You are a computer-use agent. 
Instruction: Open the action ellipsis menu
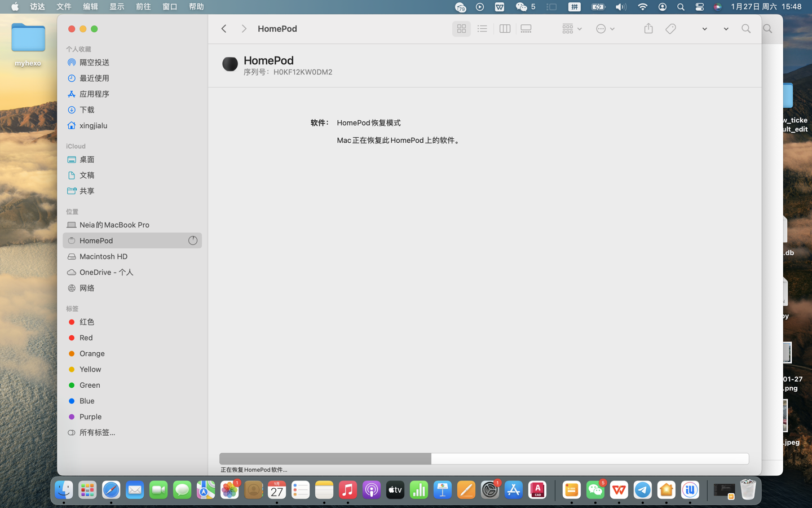[x=605, y=29]
